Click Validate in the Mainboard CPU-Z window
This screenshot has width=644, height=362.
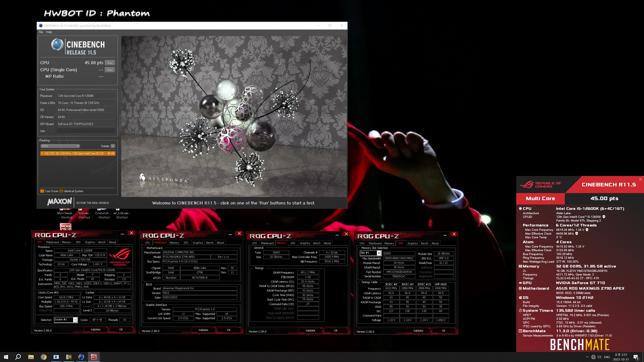click(x=203, y=330)
